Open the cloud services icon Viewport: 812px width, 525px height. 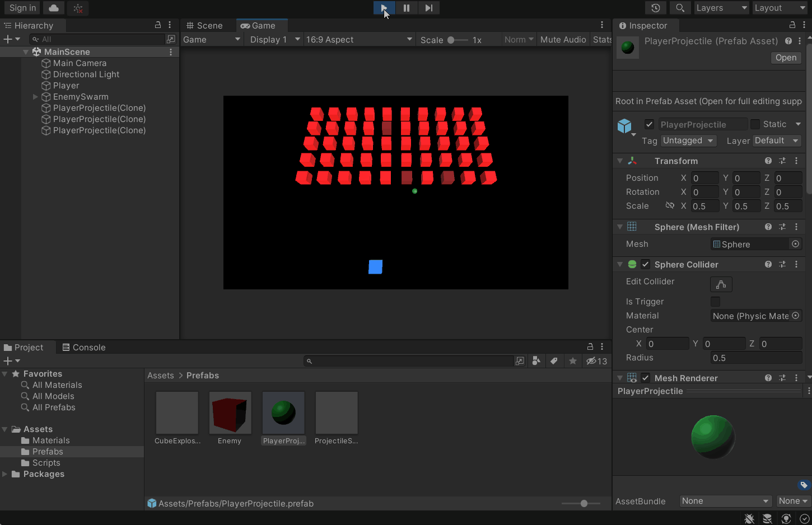tap(54, 8)
